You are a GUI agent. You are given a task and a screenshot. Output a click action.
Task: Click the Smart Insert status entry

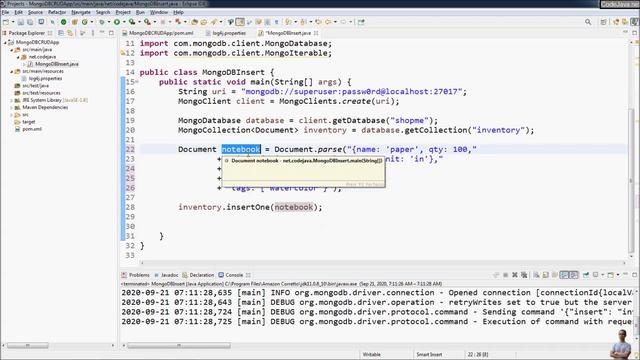click(429, 355)
